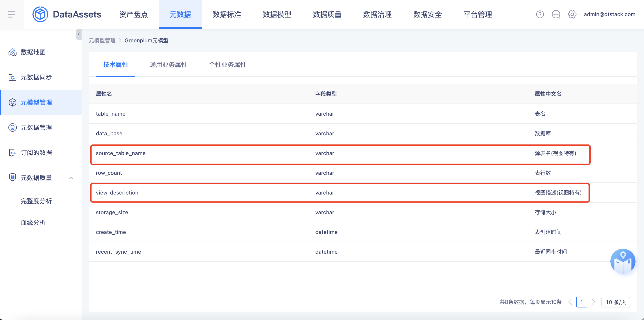
Task: Open the floating guide map button
Action: (x=622, y=261)
